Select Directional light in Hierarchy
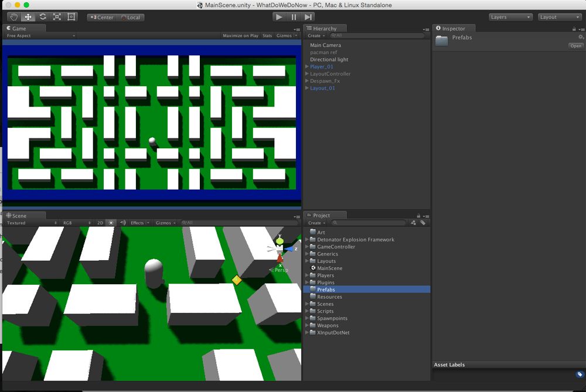Viewport: 586px width, 392px height. coord(329,59)
